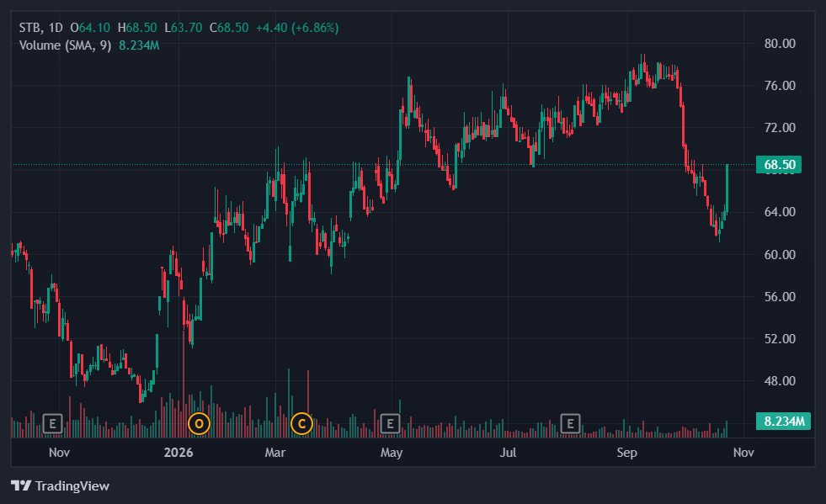826x504 pixels.
Task: Click the STB, 1D symbol label
Action: 40,28
